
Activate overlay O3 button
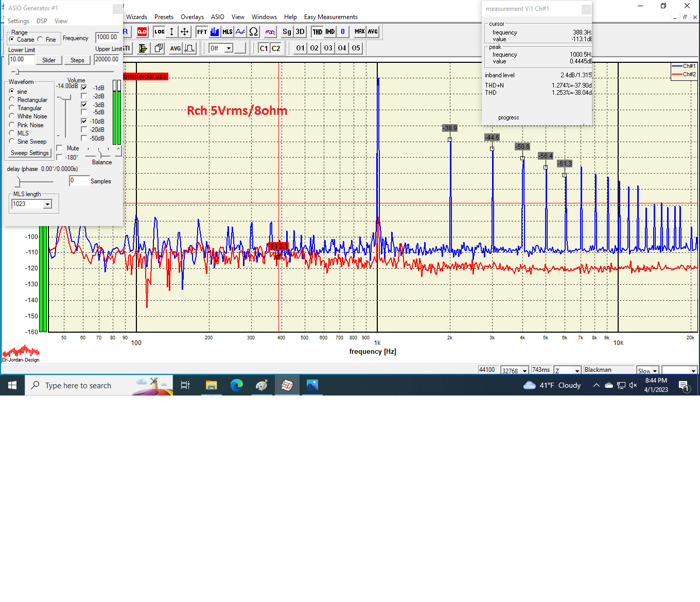point(328,48)
